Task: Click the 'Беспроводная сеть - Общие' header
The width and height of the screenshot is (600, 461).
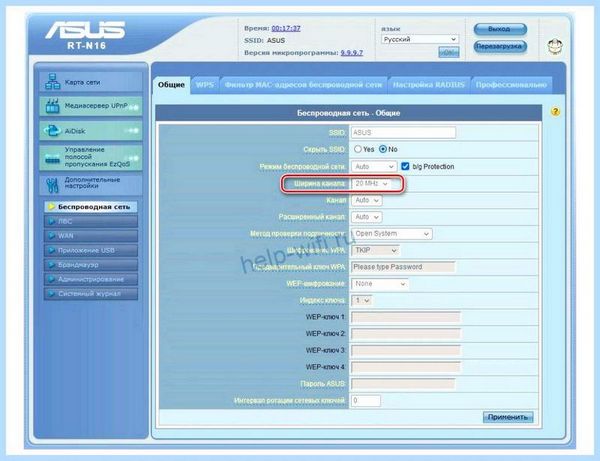Action: pos(349,113)
